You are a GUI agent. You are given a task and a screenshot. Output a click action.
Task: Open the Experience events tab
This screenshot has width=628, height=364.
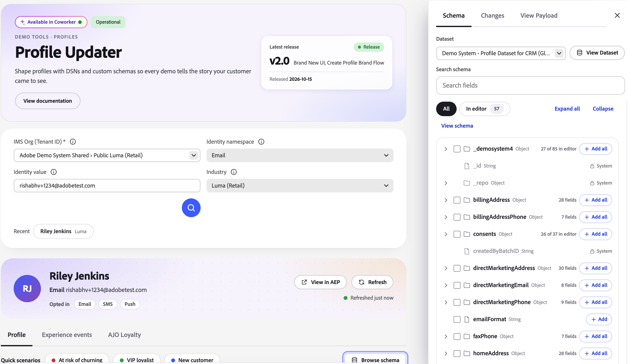[67, 335]
